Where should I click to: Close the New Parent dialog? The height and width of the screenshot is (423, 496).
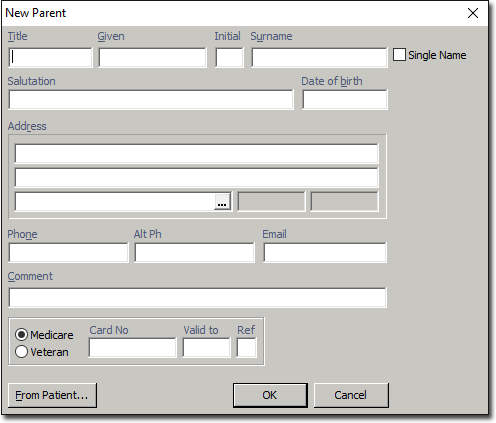(x=473, y=13)
